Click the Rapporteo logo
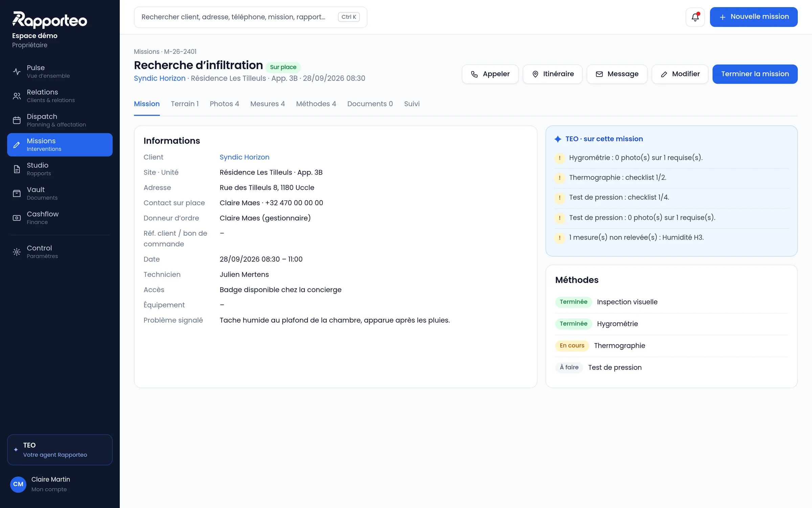 tap(49, 20)
